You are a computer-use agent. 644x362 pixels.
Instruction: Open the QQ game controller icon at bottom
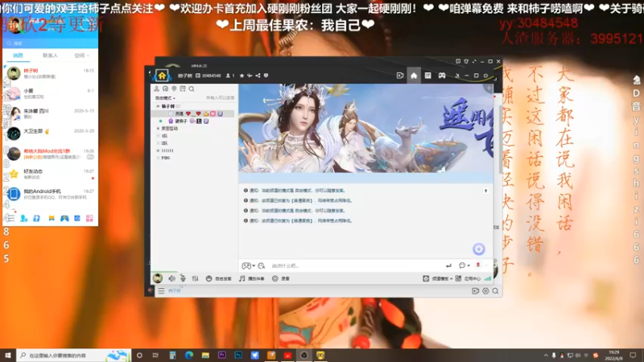[x=64, y=218]
